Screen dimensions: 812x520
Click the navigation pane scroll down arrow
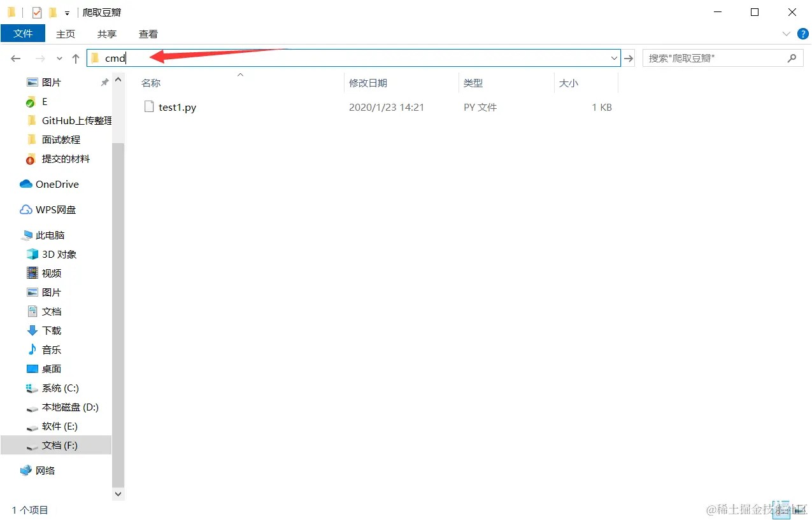click(118, 493)
